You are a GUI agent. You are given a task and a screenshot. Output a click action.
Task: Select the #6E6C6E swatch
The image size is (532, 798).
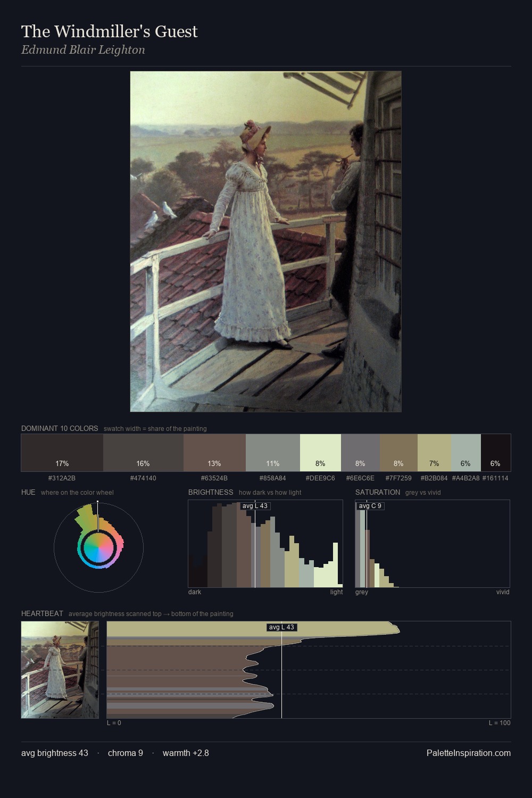(360, 453)
